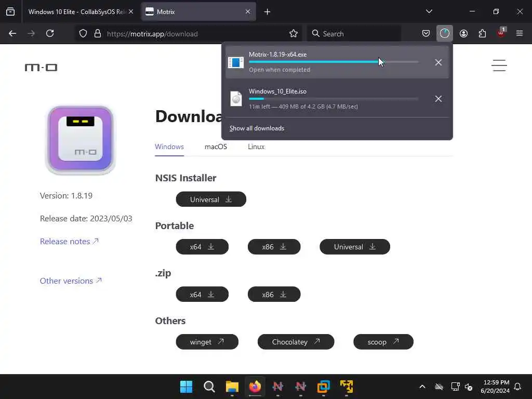Switch to the macOS platform tab
The image size is (532, 399).
click(216, 147)
